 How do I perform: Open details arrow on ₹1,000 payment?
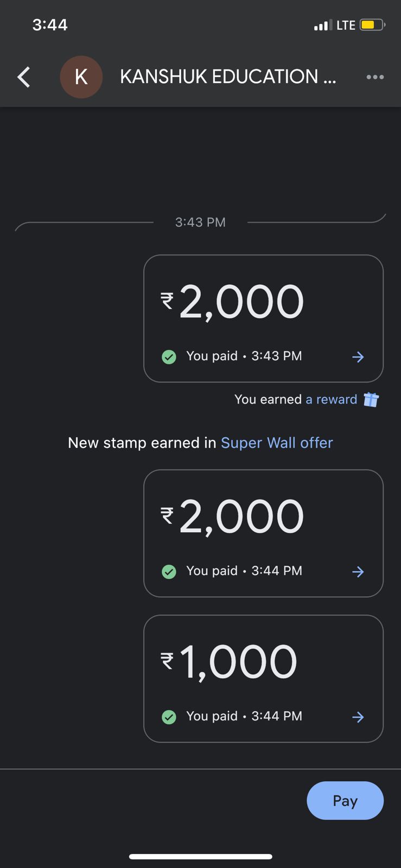click(x=358, y=717)
